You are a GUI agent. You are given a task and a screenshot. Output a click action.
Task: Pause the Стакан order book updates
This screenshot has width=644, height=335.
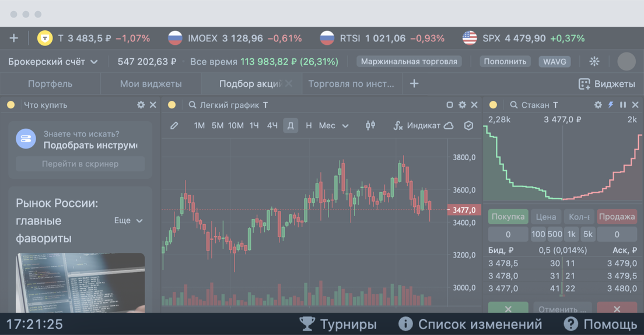623,105
